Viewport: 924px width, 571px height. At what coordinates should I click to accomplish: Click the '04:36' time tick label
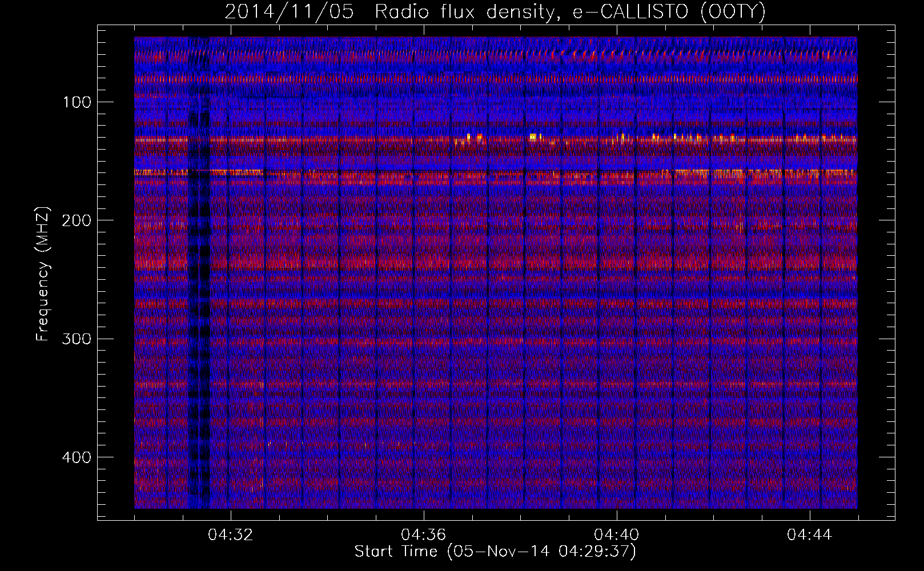pyautogui.click(x=424, y=535)
